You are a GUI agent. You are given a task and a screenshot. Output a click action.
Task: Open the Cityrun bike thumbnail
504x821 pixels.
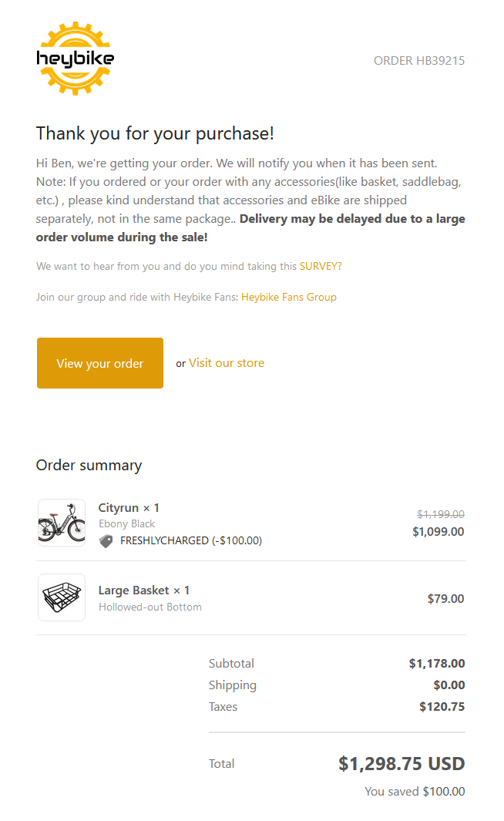pyautogui.click(x=62, y=523)
